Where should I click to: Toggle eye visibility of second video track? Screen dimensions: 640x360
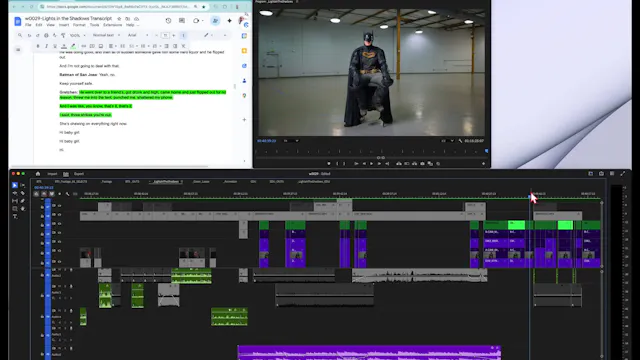coord(59,215)
